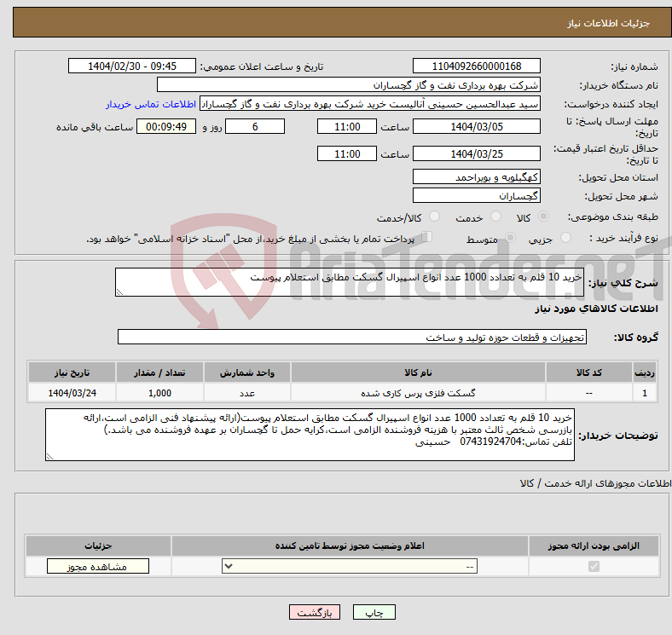Click the اعلام وضعیت مجوز توسط تامین کننده header
The image size is (672, 635).
(x=350, y=546)
